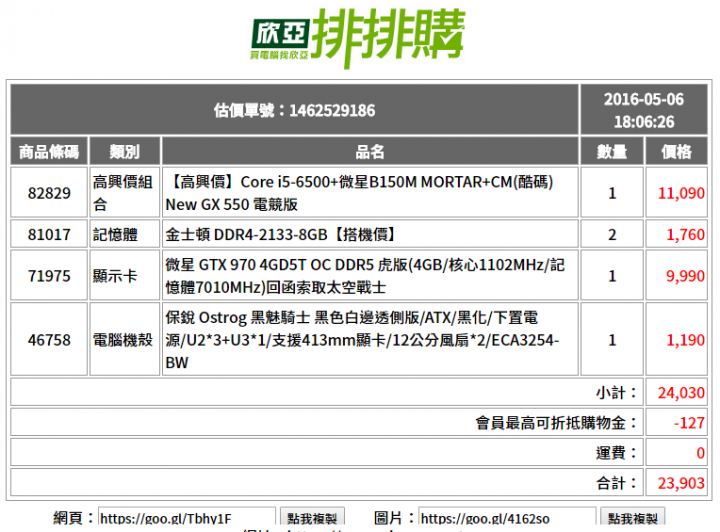720x532 pixels.
Task: Click the 欣亞 排排購 logo
Action: (358, 38)
